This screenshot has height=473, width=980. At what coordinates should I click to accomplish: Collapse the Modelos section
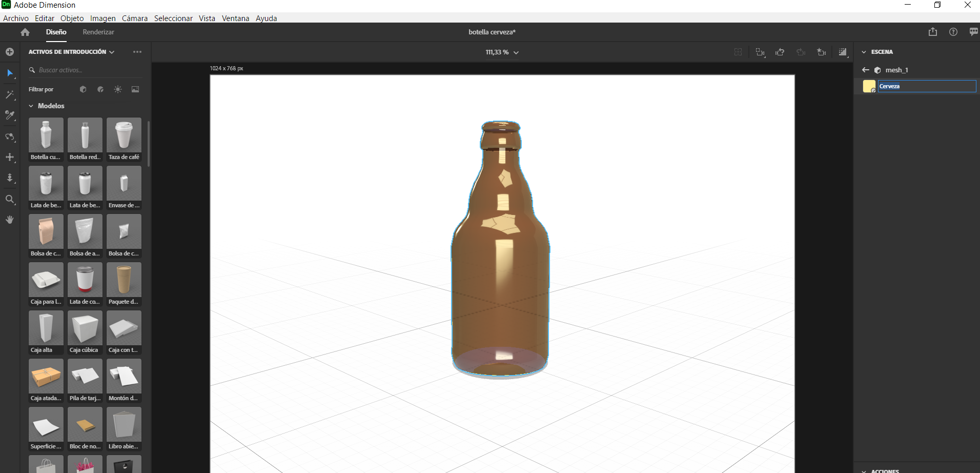(x=31, y=106)
